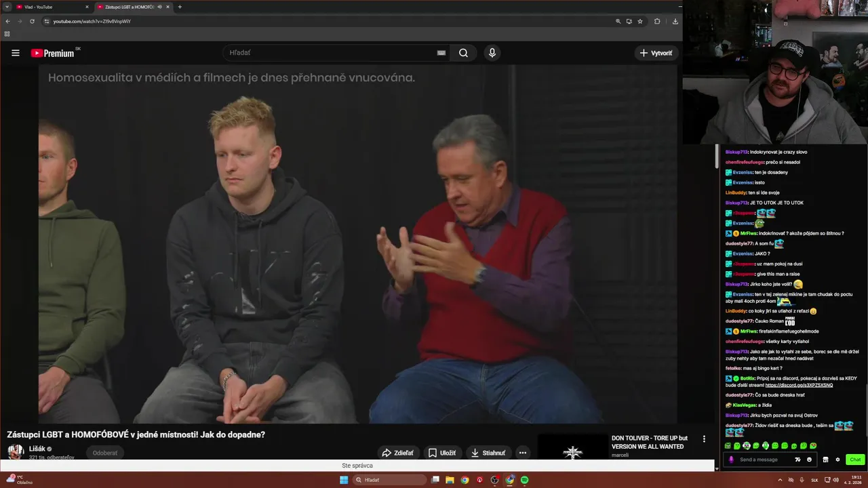Open the apps grid in bookmarks bar
This screenshot has height=488, width=868.
coord(7,34)
